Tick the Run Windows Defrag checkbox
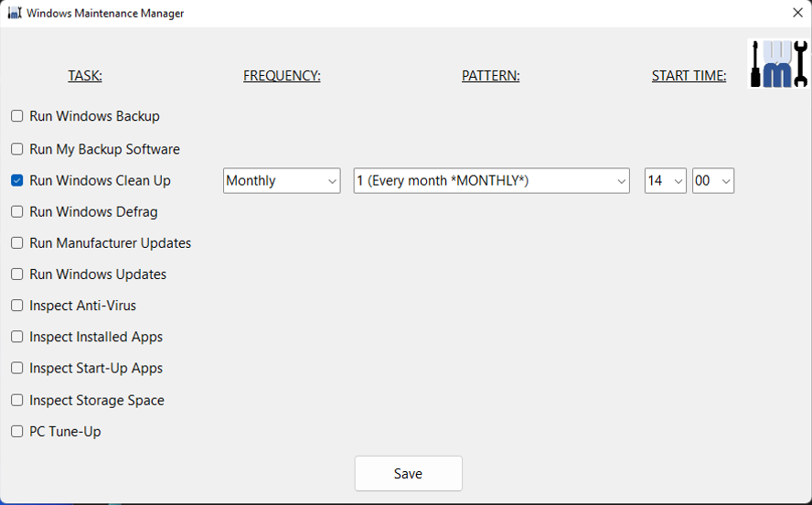 pyautogui.click(x=17, y=212)
